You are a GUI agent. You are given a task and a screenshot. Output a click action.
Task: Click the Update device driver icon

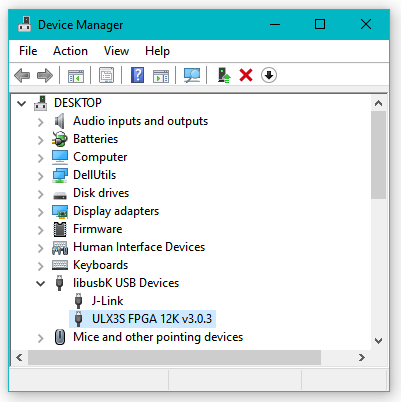(x=224, y=75)
